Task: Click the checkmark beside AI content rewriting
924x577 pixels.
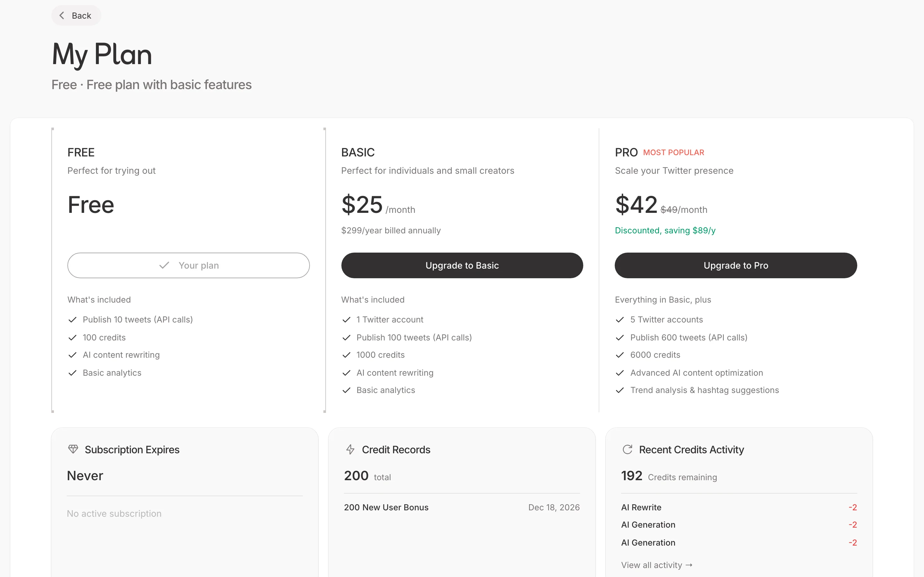Action: [72, 355]
